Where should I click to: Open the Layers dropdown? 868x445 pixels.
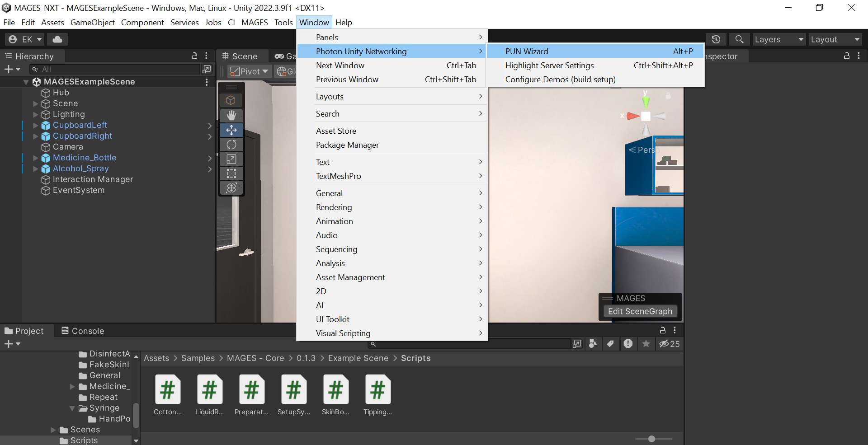(779, 39)
